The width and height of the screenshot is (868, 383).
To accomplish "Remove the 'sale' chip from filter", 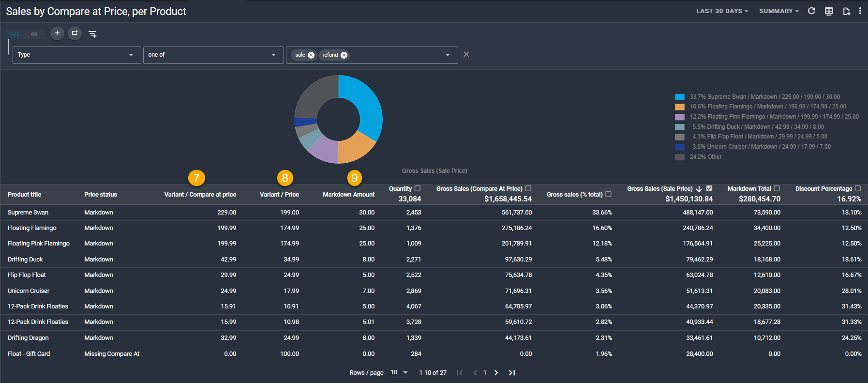I will pyautogui.click(x=311, y=55).
